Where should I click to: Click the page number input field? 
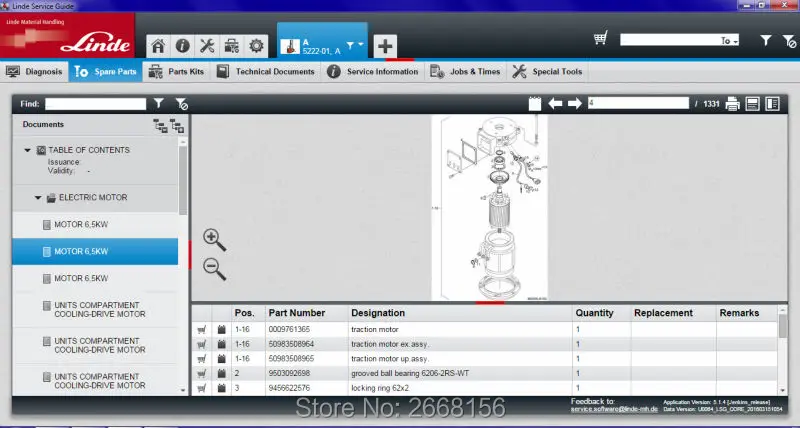click(638, 104)
